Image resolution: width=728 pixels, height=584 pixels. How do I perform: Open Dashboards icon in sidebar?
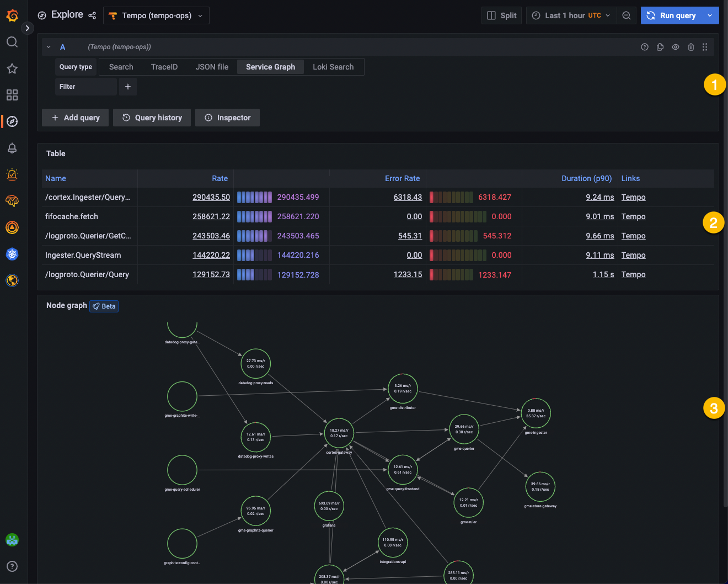click(12, 95)
